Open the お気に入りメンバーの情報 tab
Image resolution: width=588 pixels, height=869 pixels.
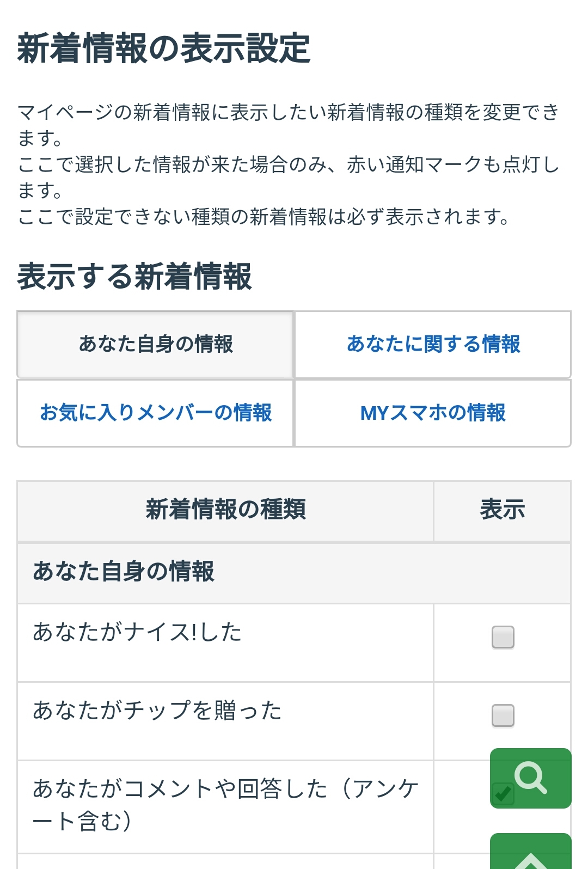pos(156,413)
